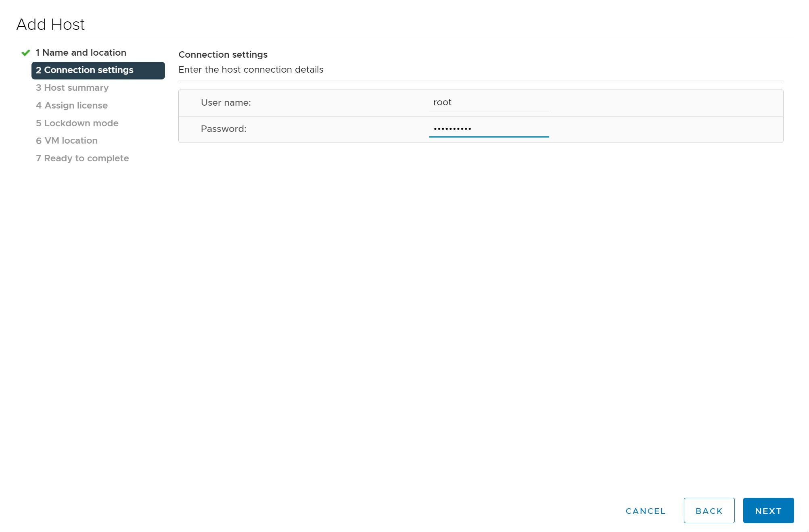Open step 6 VM location

point(67,141)
